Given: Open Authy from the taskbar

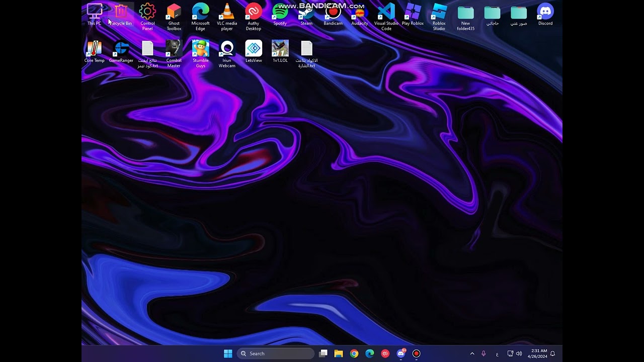Looking at the screenshot, I should (385, 353).
